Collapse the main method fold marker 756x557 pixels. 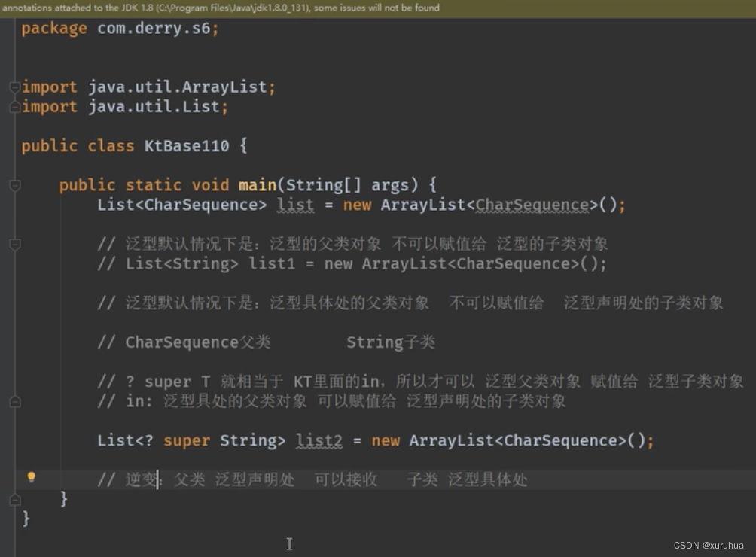pos(15,185)
